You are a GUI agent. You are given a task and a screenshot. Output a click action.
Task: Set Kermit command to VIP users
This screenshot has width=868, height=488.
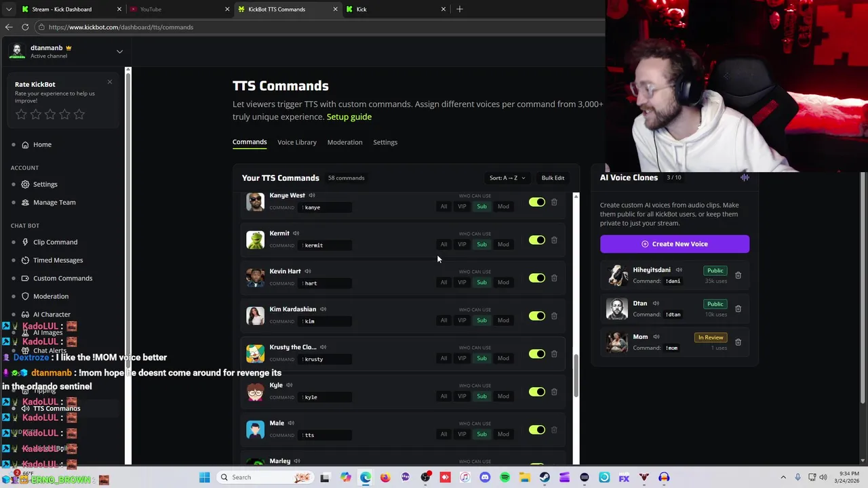[x=462, y=245]
